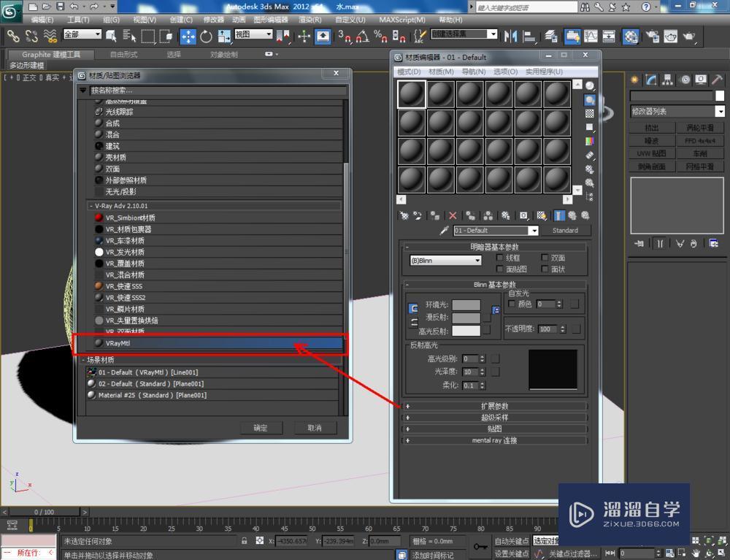This screenshot has height=560, width=730.
Task: Click the Select Object cursor icon
Action: tap(111, 36)
